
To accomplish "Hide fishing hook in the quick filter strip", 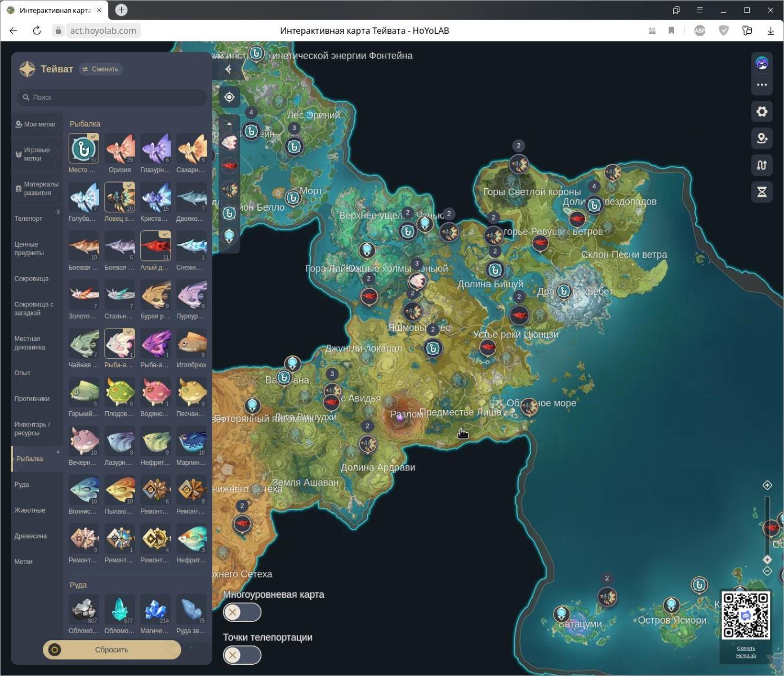I will click(x=229, y=214).
